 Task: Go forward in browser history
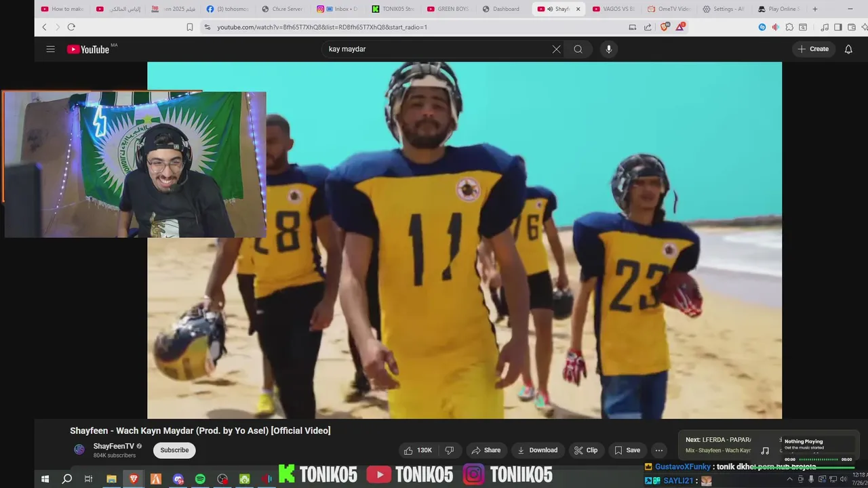pos(58,27)
